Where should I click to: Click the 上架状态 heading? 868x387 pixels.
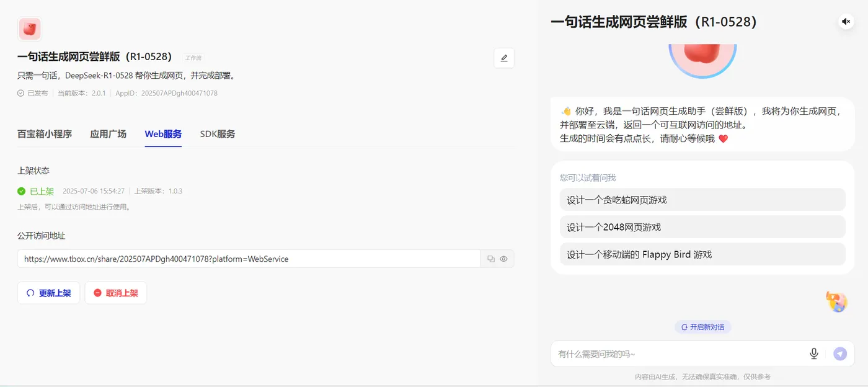point(33,171)
